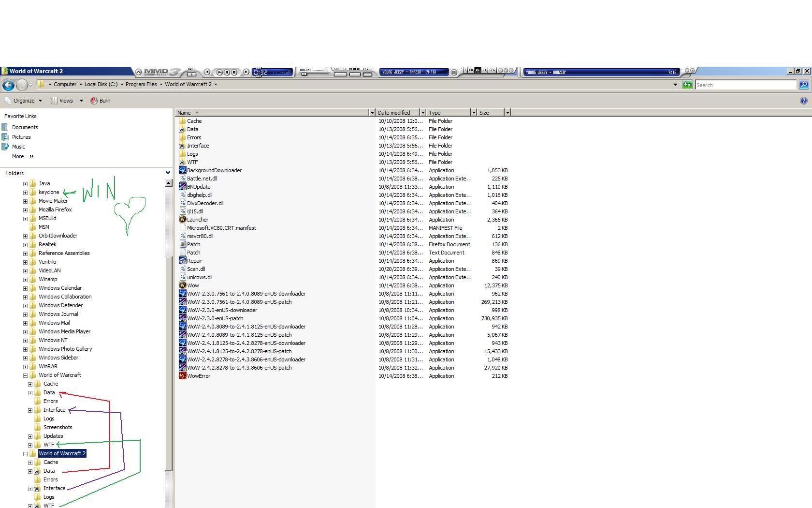Select the Firefox Document Patch file icon
This screenshot has height=508, width=812.
183,244
